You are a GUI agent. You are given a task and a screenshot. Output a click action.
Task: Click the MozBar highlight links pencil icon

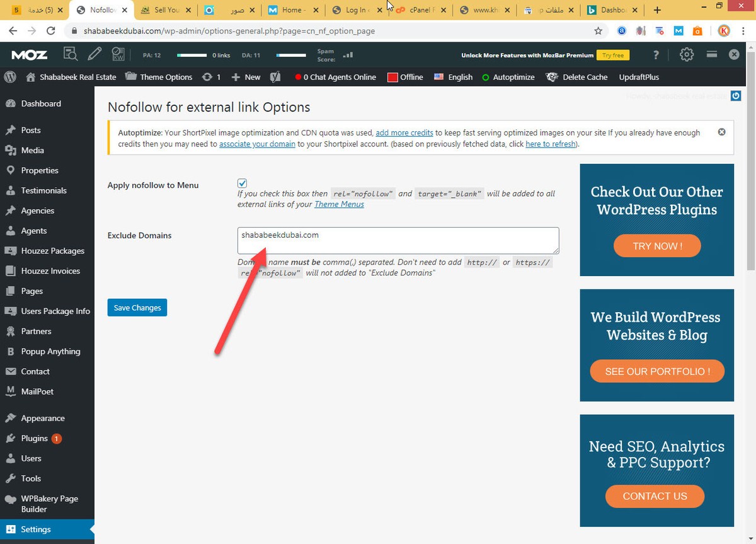95,55
